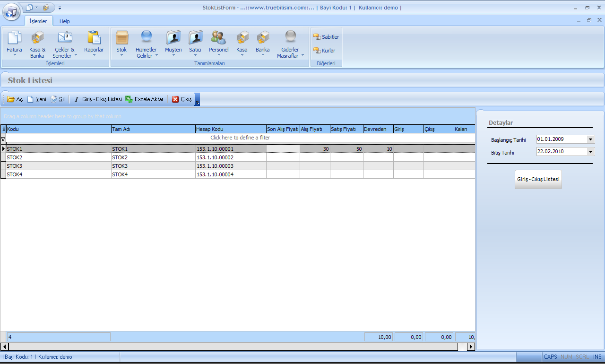Expand the Bitiş Tarihi date dropdown

[590, 152]
